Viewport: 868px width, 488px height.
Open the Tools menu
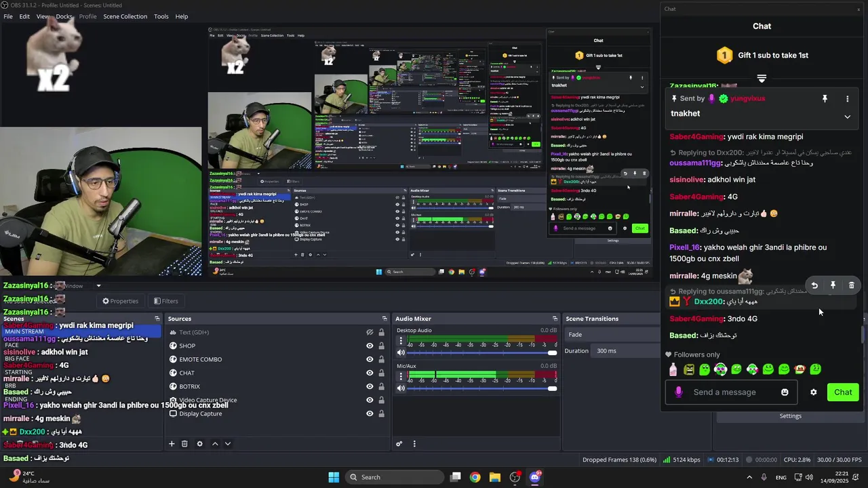click(161, 16)
